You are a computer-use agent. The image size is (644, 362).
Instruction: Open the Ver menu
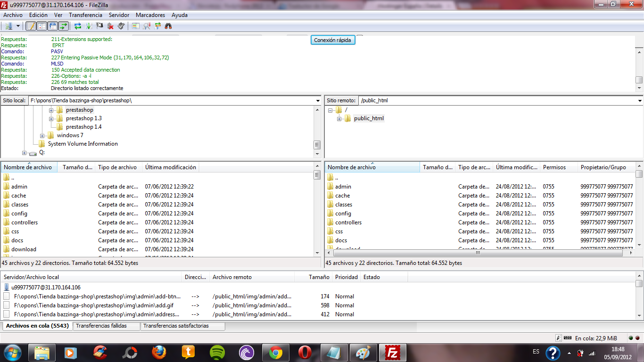(x=58, y=15)
